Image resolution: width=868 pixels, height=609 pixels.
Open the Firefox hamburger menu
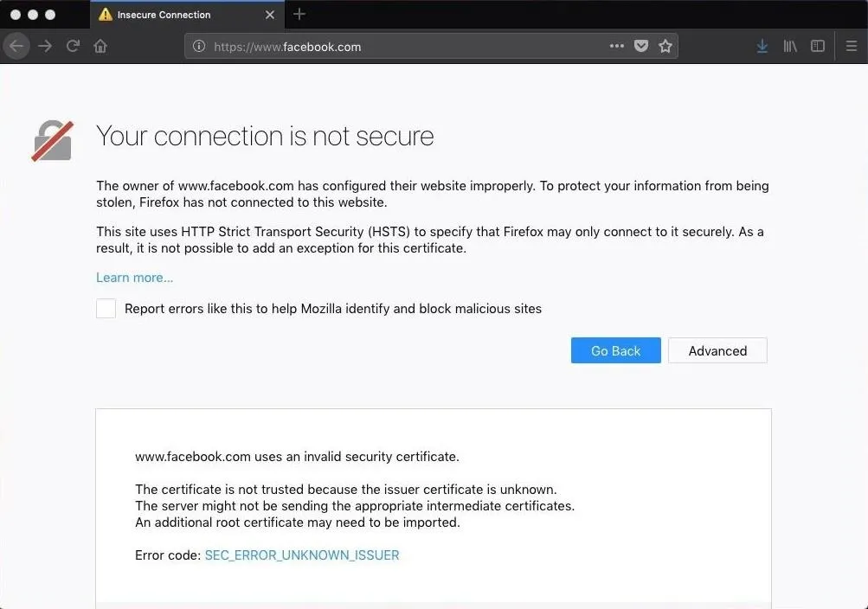pyautogui.click(x=852, y=46)
